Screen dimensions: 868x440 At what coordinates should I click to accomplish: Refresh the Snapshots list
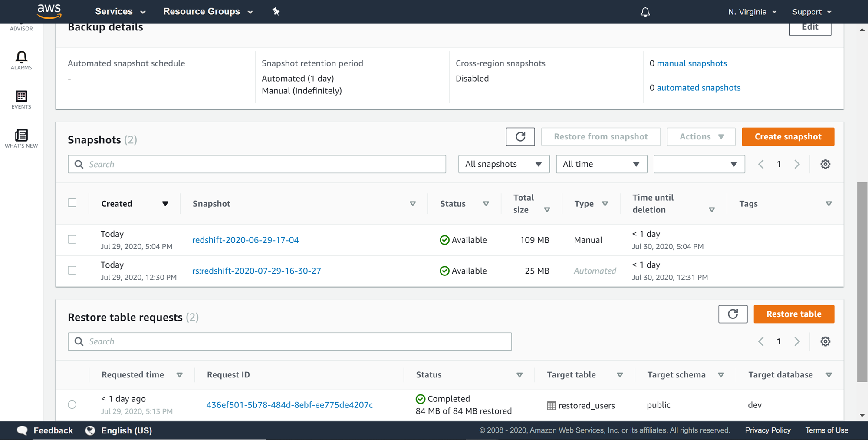(520, 137)
